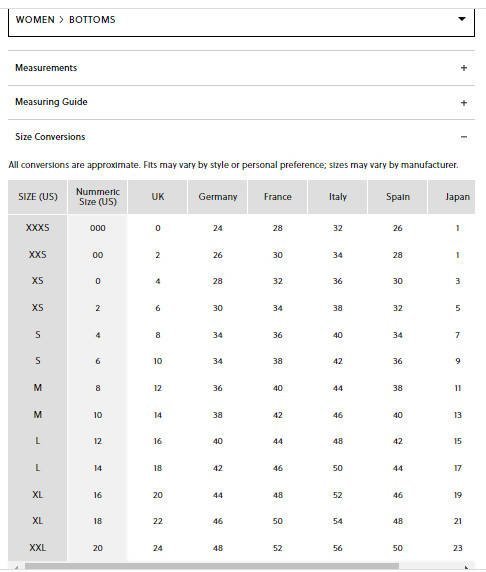Select the XXXS size row label
Image resolution: width=486 pixels, height=572 pixels.
pyautogui.click(x=38, y=228)
